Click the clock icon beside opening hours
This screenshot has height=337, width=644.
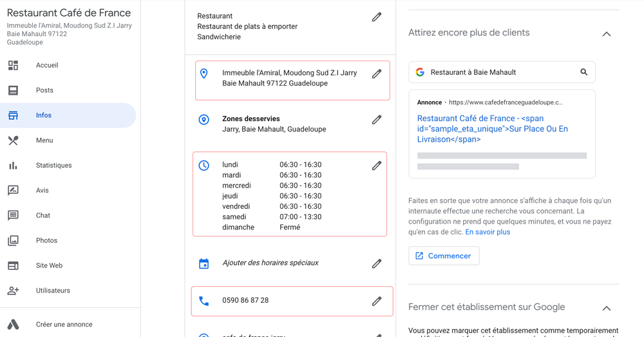204,165
